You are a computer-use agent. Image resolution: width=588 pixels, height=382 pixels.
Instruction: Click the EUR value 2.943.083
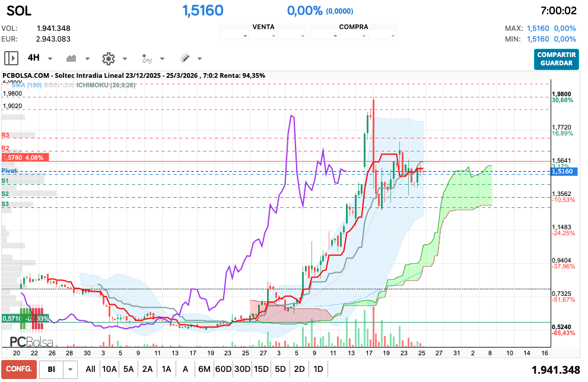(53, 39)
